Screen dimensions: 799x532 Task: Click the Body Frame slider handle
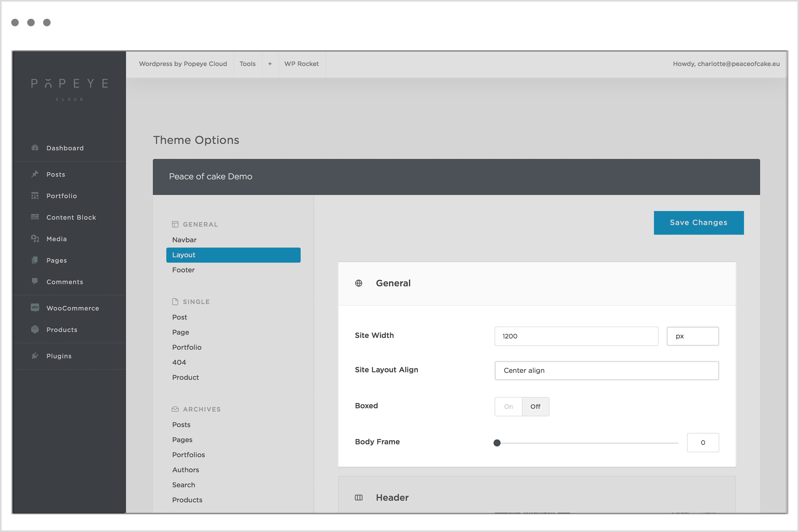point(497,443)
